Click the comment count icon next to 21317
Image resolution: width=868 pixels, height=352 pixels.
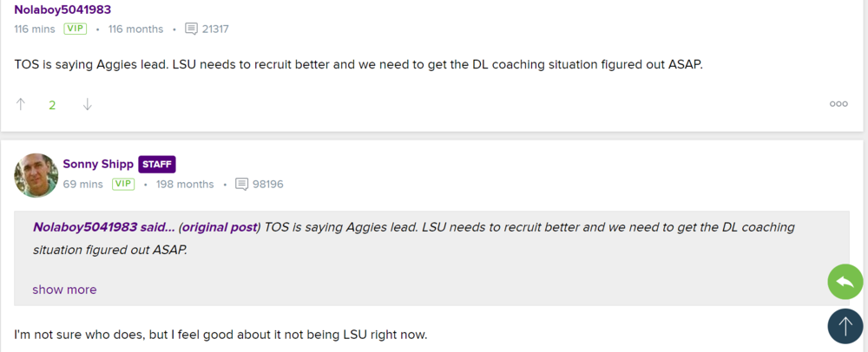191,29
